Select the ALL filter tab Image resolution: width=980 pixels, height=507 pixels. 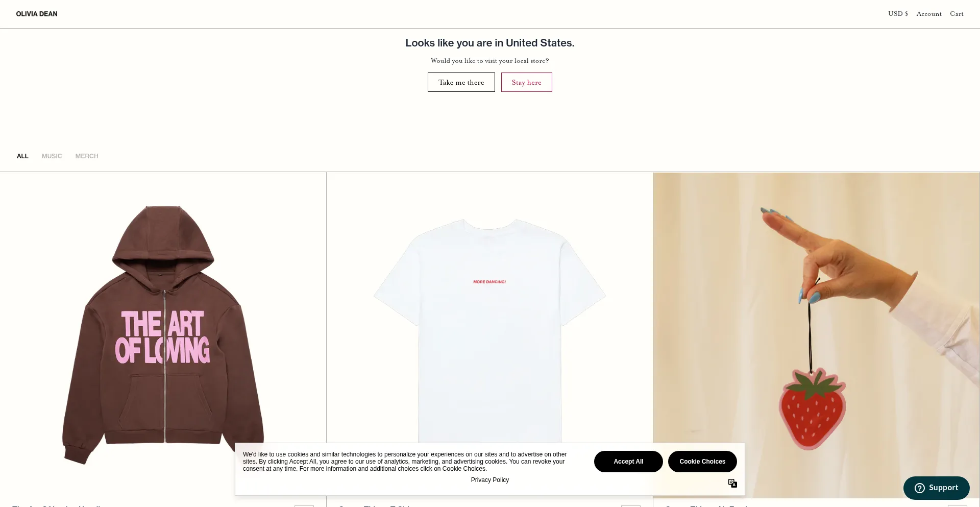[x=22, y=156]
